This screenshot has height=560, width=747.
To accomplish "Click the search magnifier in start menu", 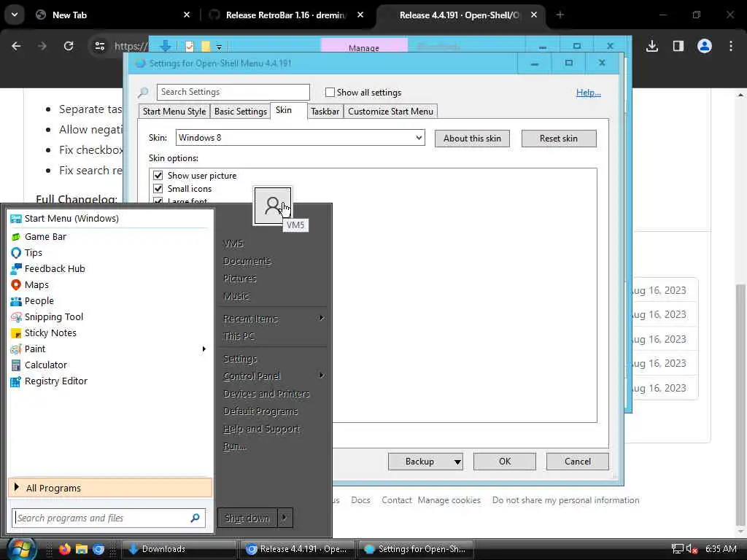I will point(195,518).
